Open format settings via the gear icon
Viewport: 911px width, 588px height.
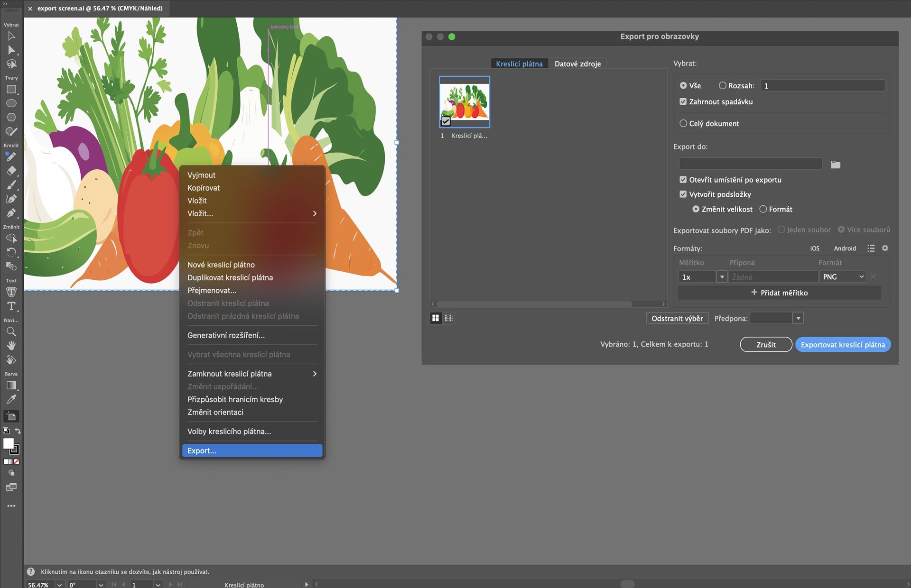coord(885,248)
